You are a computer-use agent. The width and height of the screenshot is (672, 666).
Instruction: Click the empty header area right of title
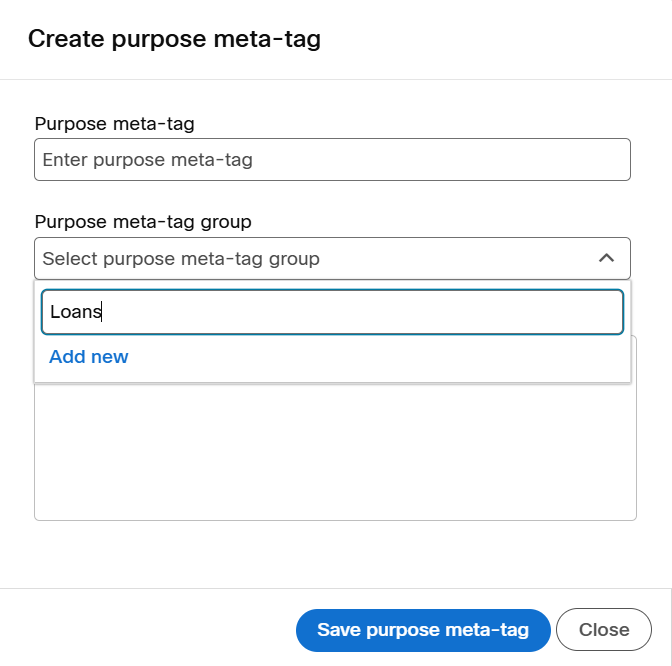point(500,39)
